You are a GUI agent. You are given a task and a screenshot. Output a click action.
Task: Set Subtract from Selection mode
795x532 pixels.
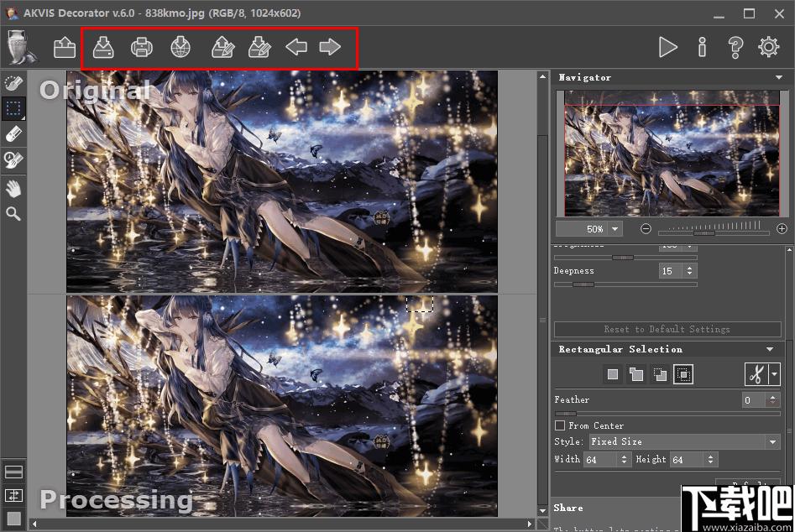click(x=660, y=374)
